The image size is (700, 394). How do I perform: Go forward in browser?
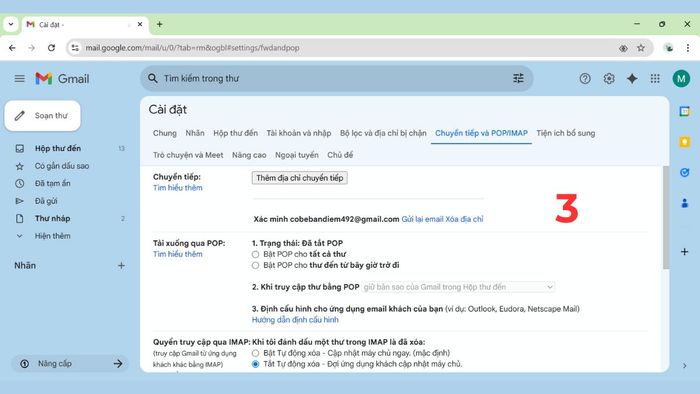point(31,48)
